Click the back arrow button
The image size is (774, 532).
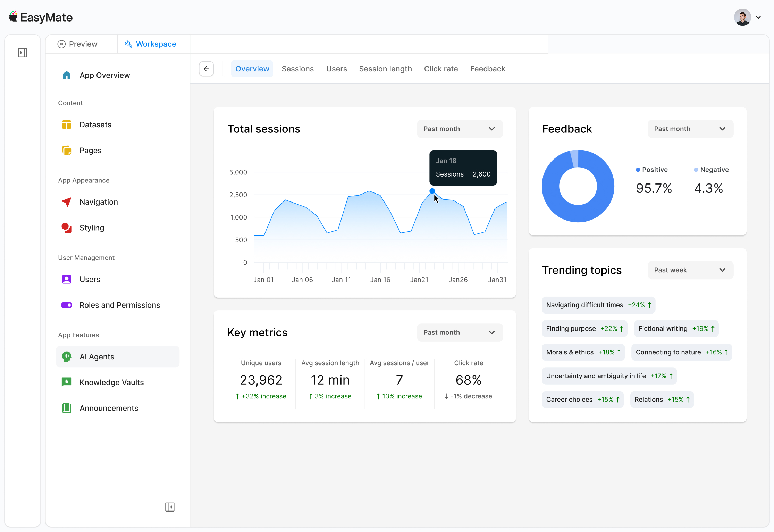(x=207, y=69)
